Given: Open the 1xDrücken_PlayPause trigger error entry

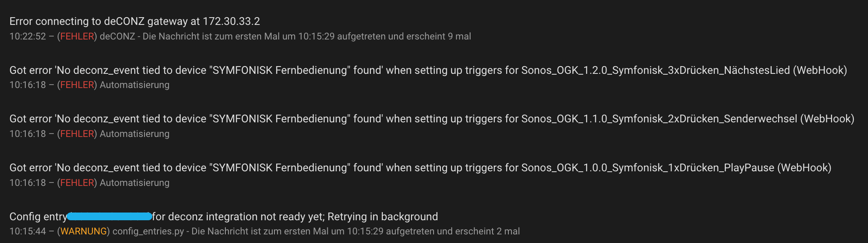Looking at the screenshot, I should (x=420, y=168).
